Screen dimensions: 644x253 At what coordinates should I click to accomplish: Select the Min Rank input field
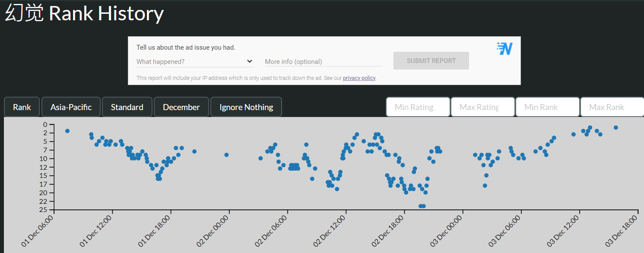pos(547,107)
